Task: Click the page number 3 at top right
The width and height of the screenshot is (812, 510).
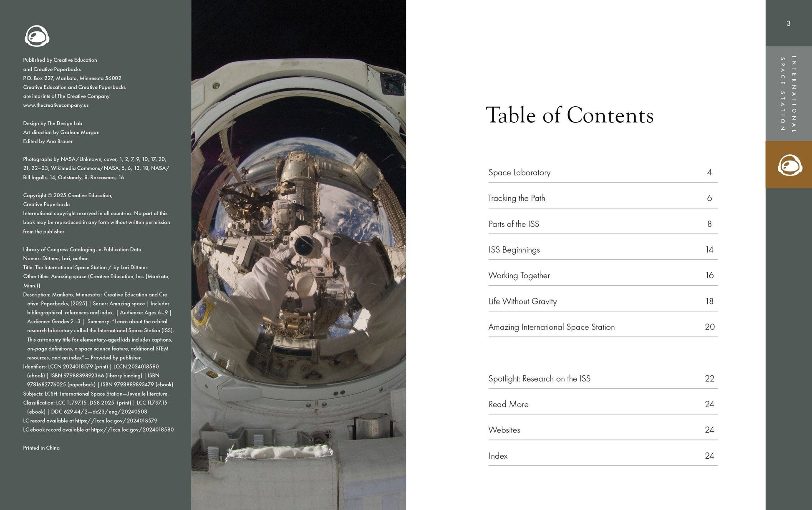Action: tap(788, 24)
